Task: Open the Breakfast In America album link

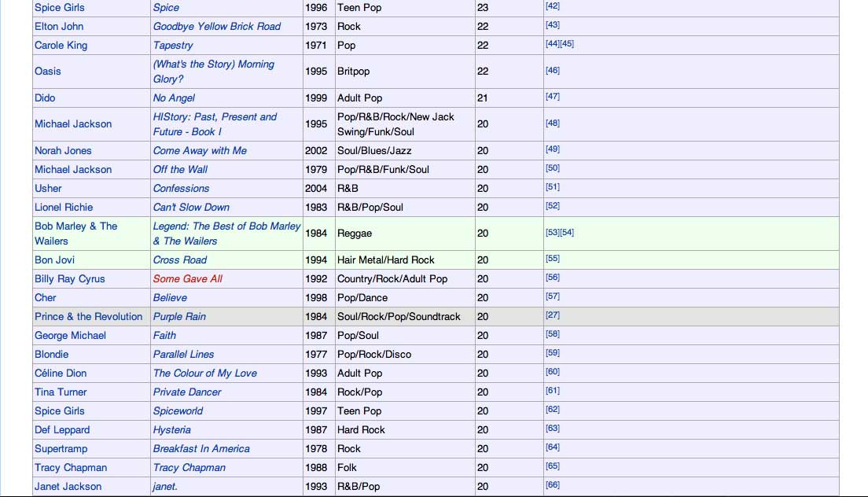Action: [x=201, y=448]
